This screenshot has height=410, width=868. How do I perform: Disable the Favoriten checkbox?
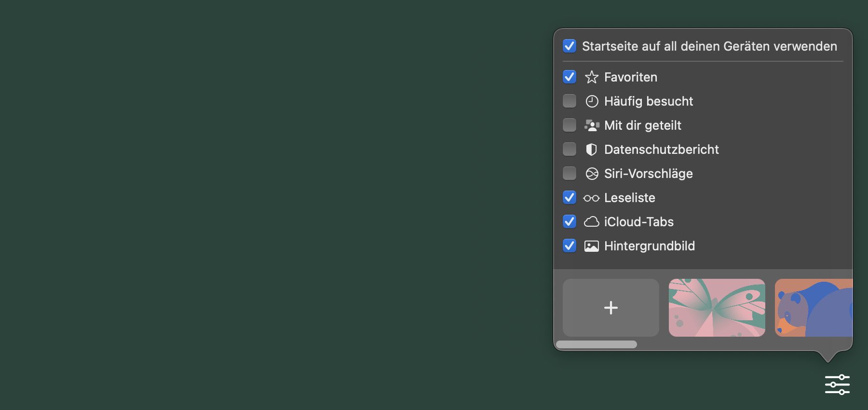pyautogui.click(x=570, y=77)
